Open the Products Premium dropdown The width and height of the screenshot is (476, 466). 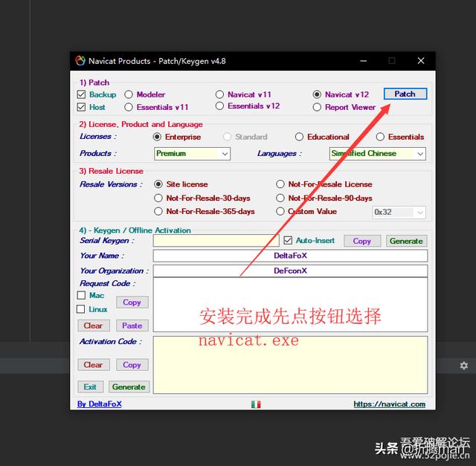click(x=192, y=154)
